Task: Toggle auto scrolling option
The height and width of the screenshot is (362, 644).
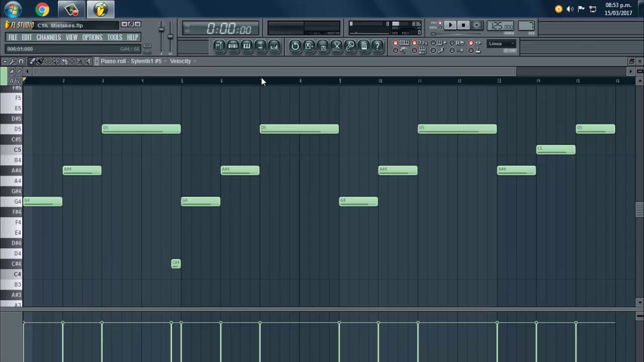Action: tap(457, 50)
